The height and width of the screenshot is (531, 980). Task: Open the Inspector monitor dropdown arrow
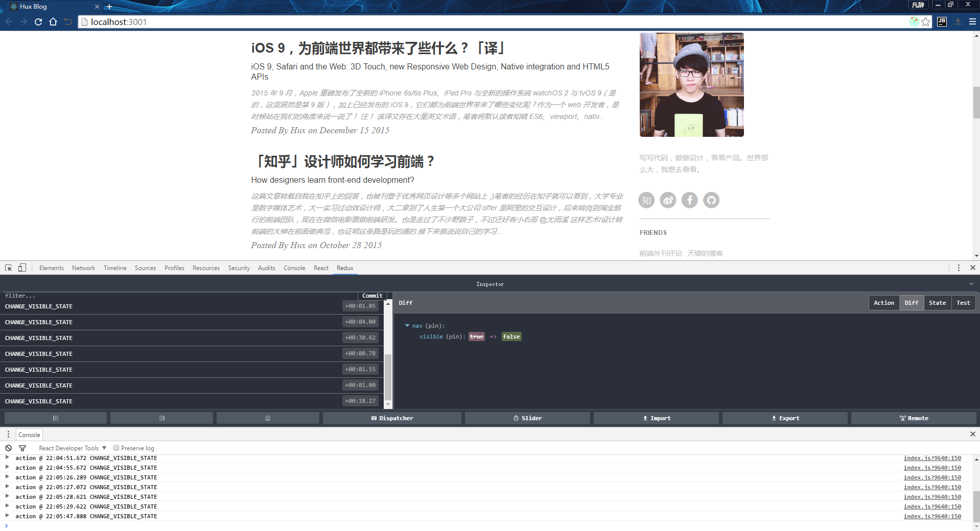[x=971, y=284]
